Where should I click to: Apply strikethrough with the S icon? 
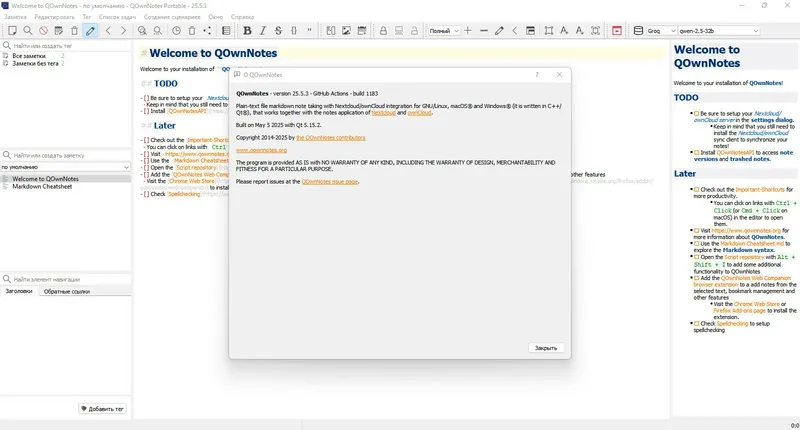click(x=279, y=31)
